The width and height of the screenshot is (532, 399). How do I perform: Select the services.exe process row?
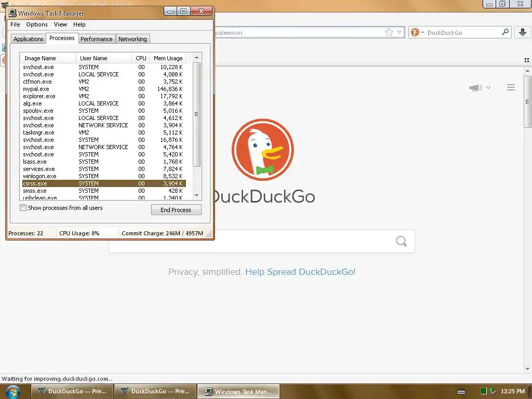coord(104,169)
